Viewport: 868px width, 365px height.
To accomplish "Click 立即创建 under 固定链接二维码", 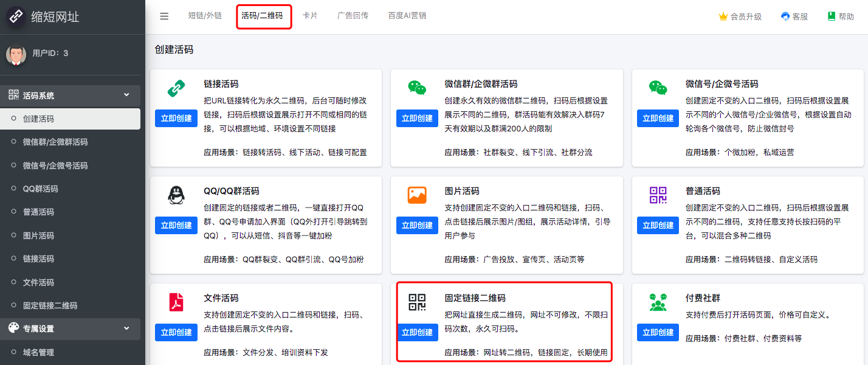I will coord(417,332).
